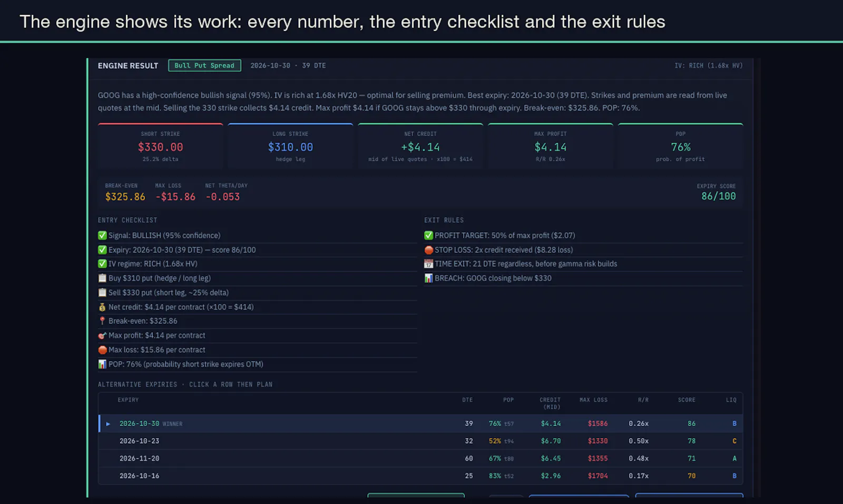
Task: Click the $1704 max loss cell
Action: (x=598, y=476)
